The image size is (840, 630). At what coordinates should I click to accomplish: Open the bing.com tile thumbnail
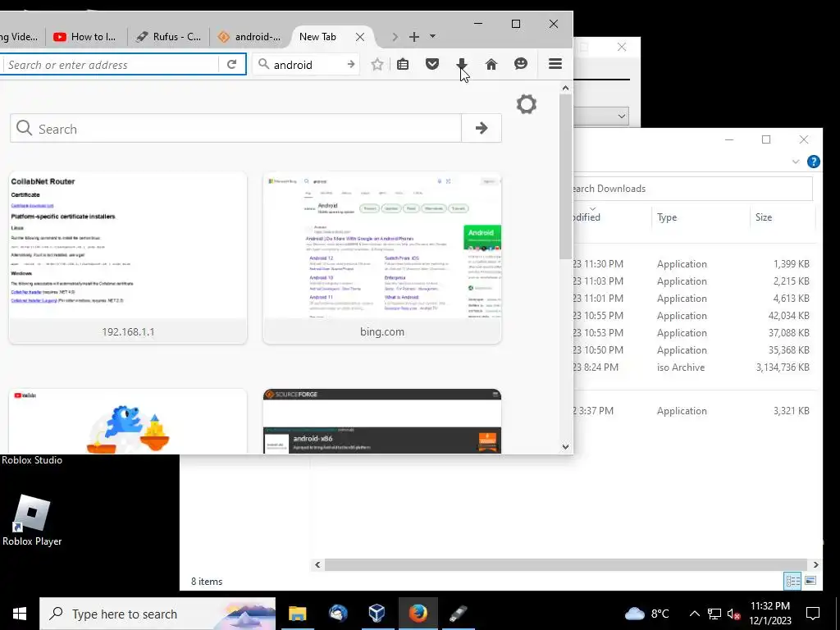tap(382, 258)
